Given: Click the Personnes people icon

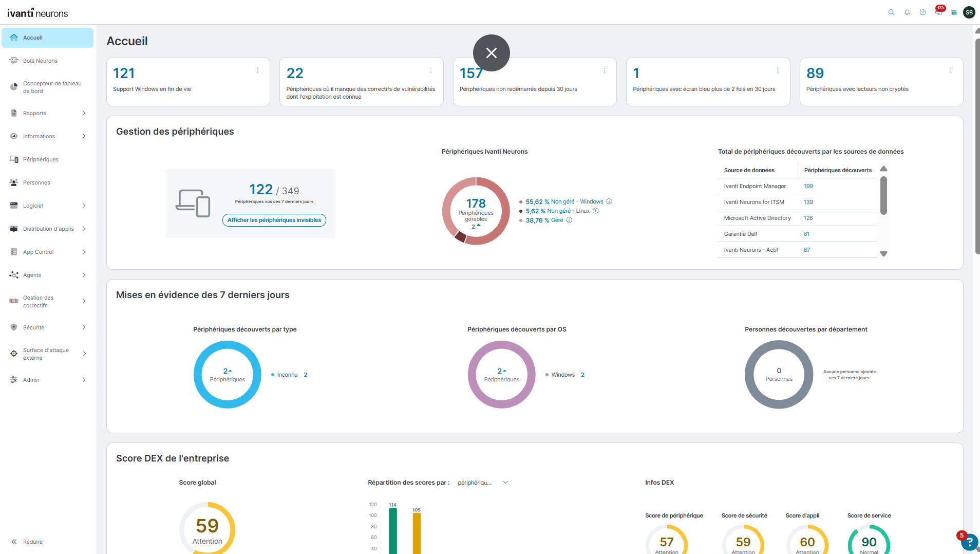Looking at the screenshot, I should tap(14, 182).
